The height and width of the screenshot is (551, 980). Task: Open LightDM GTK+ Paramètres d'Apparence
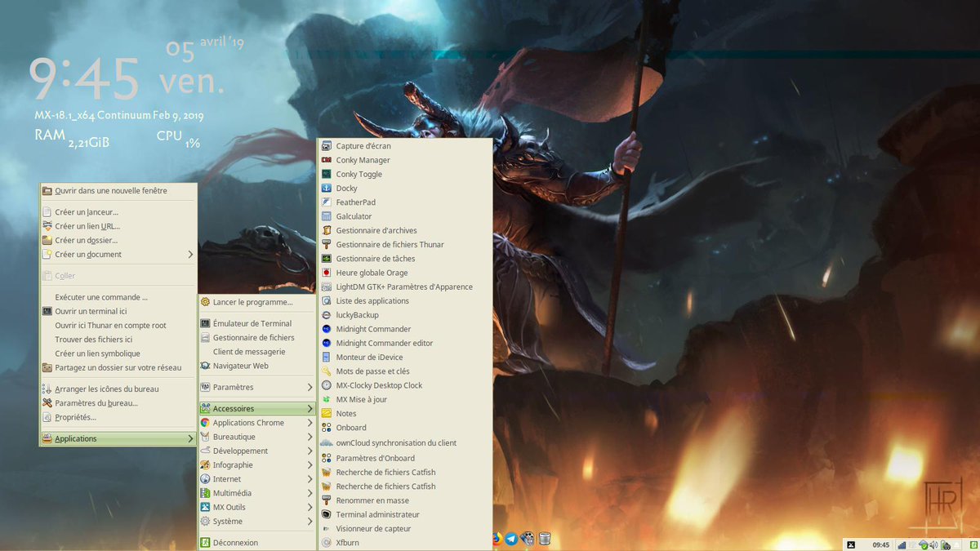405,287
